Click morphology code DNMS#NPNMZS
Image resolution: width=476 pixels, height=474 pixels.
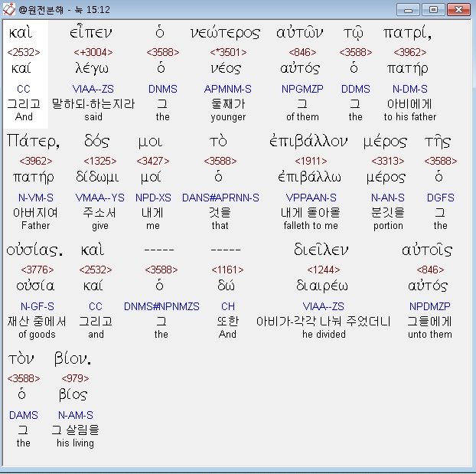161,306
